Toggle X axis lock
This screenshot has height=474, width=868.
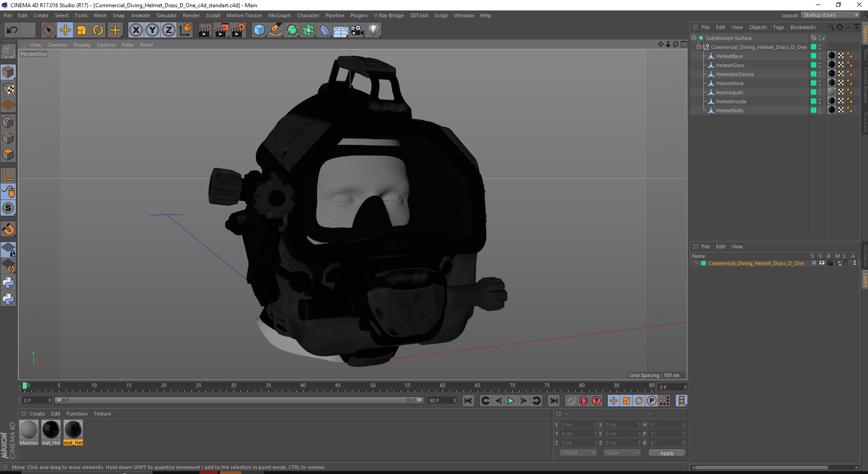[136, 30]
